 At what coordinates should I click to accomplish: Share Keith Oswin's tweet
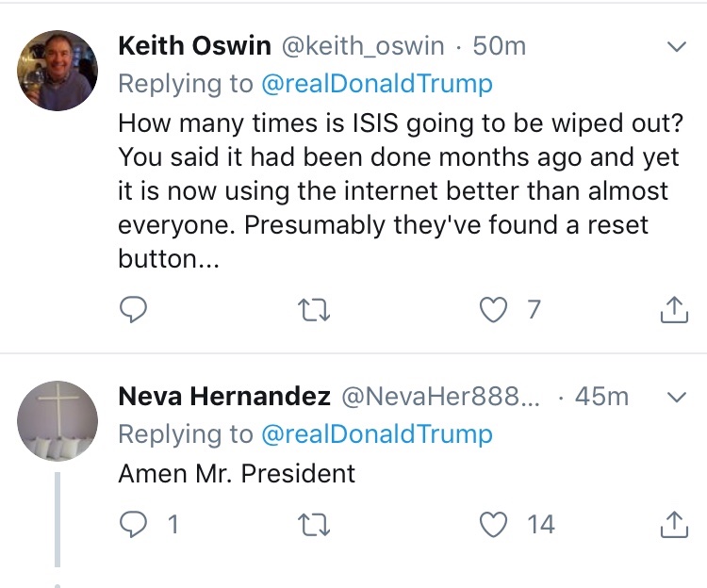point(673,310)
